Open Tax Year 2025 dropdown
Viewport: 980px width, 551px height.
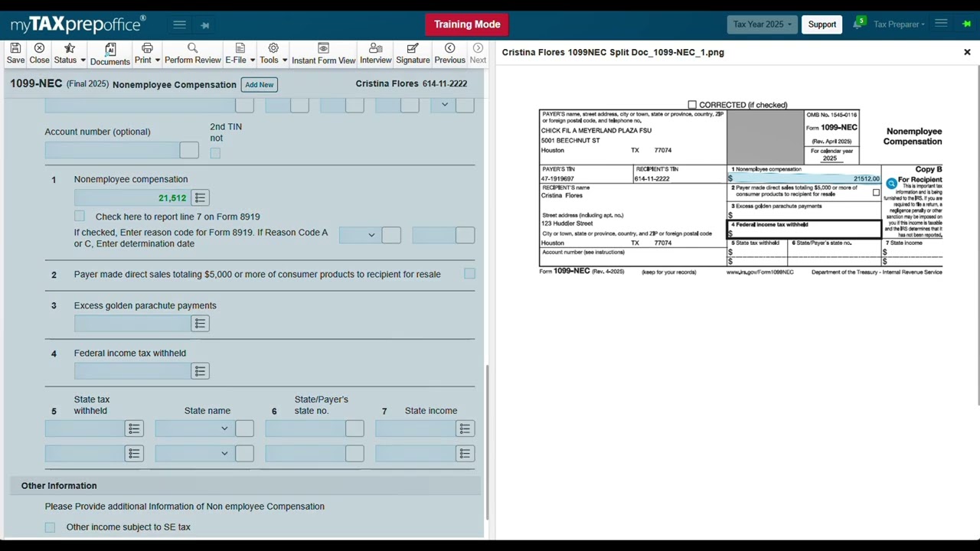coord(762,24)
